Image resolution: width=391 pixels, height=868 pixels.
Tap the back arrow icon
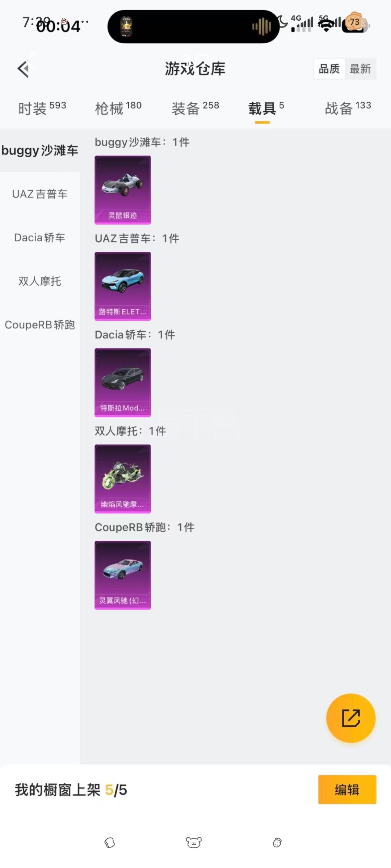coord(23,69)
